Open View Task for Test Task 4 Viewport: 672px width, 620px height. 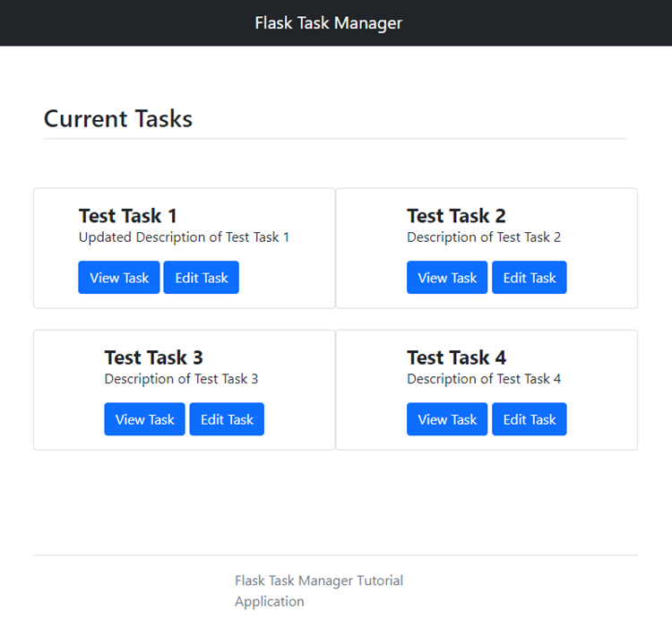[x=447, y=419]
